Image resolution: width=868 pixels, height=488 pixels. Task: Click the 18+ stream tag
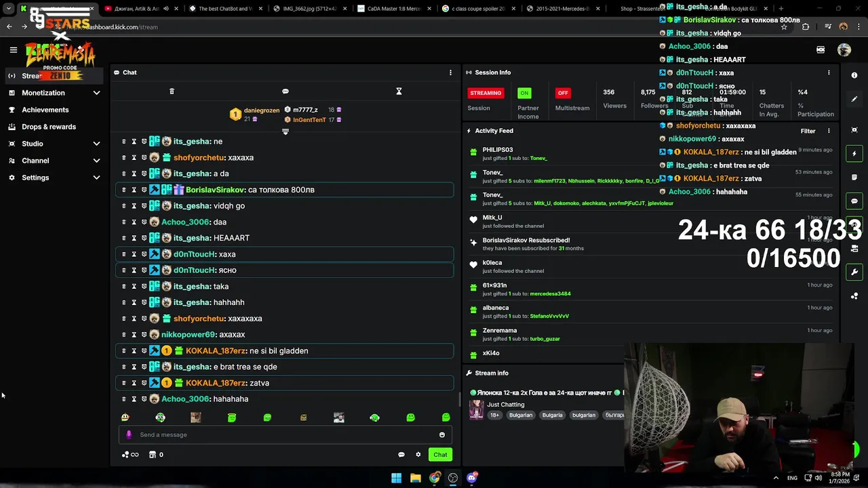click(x=494, y=415)
